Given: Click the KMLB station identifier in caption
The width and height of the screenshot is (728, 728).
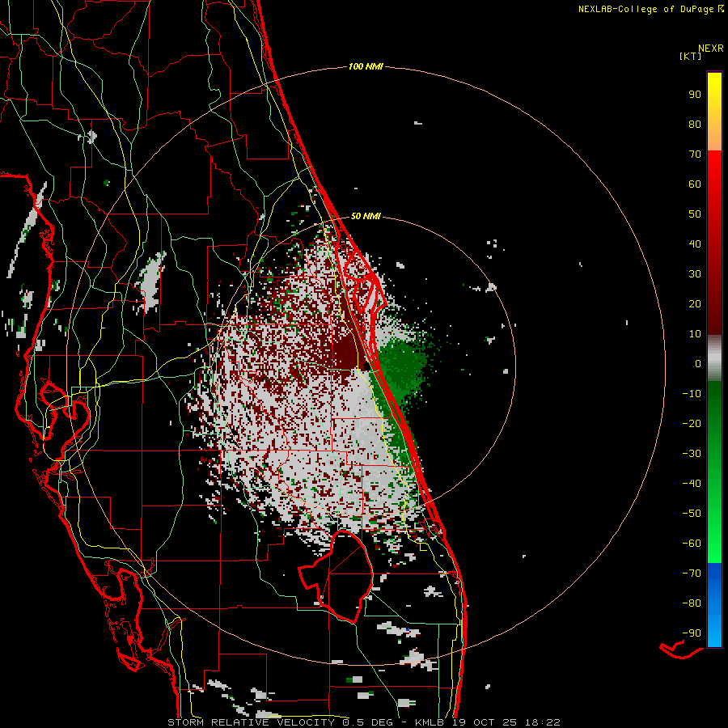Looking at the screenshot, I should tap(430, 722).
